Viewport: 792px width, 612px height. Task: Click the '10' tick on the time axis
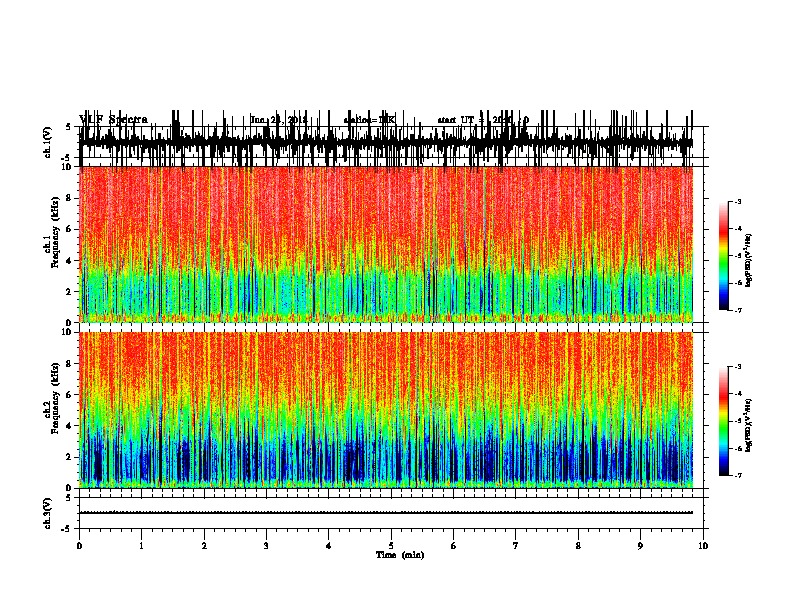[703, 546]
